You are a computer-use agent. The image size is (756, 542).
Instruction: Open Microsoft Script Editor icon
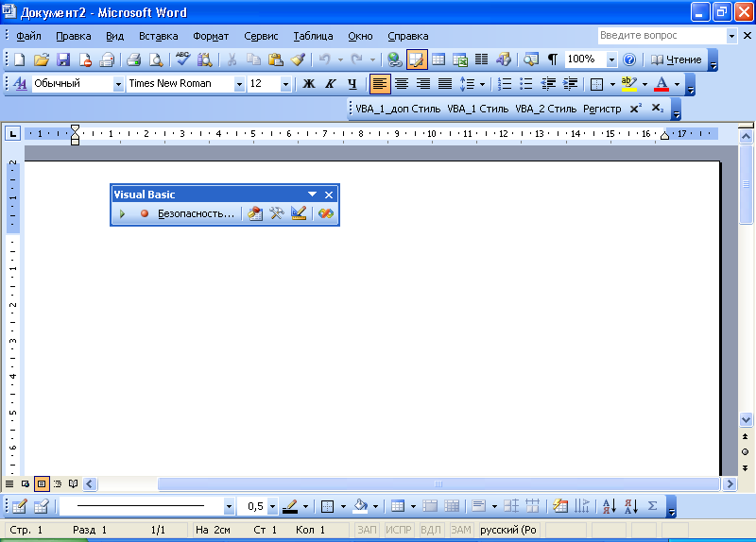coord(326,213)
